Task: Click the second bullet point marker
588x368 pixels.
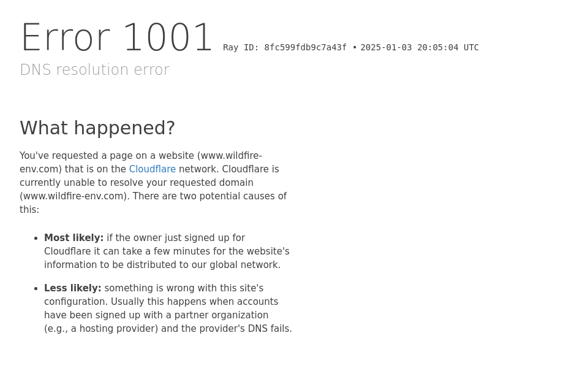Action: (36, 289)
